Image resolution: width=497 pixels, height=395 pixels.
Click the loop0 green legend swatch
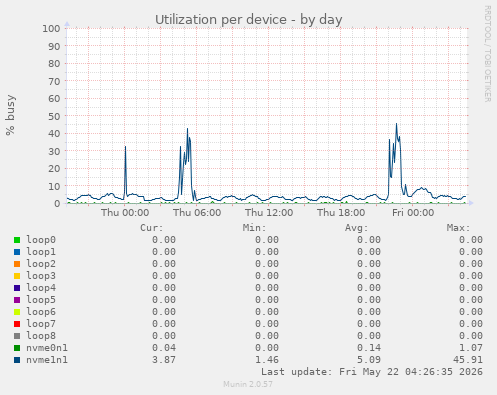[x=17, y=240]
